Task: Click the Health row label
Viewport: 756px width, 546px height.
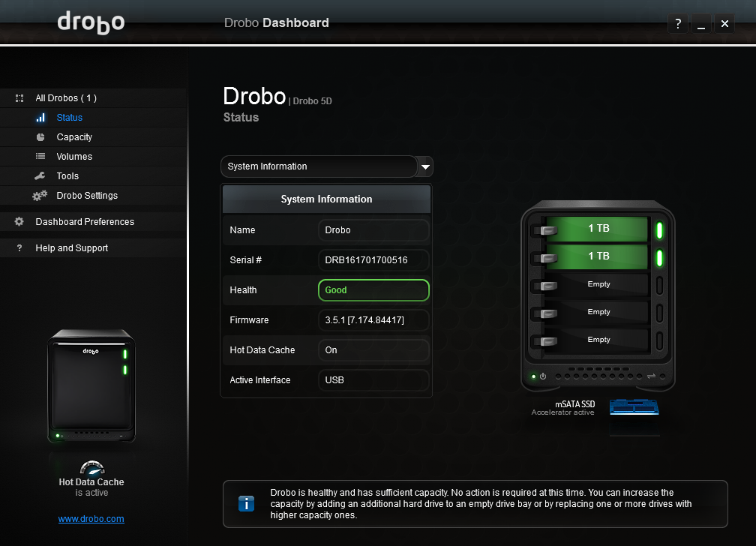Action: pos(244,290)
